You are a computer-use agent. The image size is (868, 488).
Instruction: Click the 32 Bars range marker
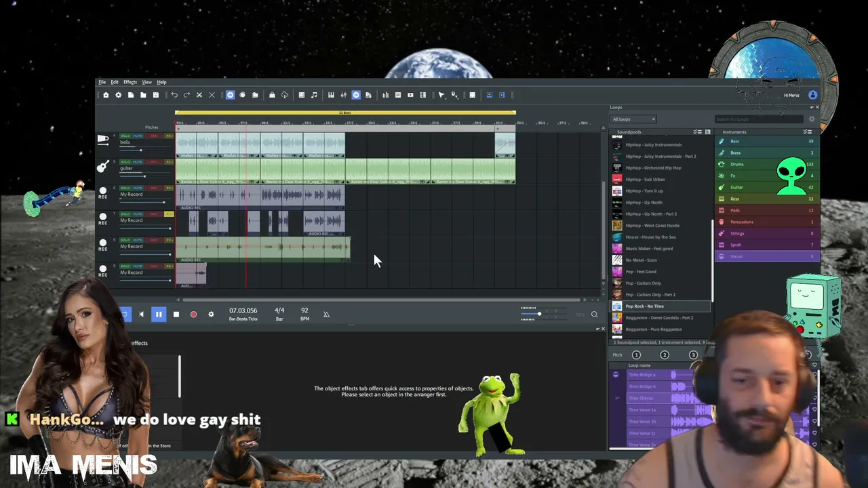click(345, 113)
